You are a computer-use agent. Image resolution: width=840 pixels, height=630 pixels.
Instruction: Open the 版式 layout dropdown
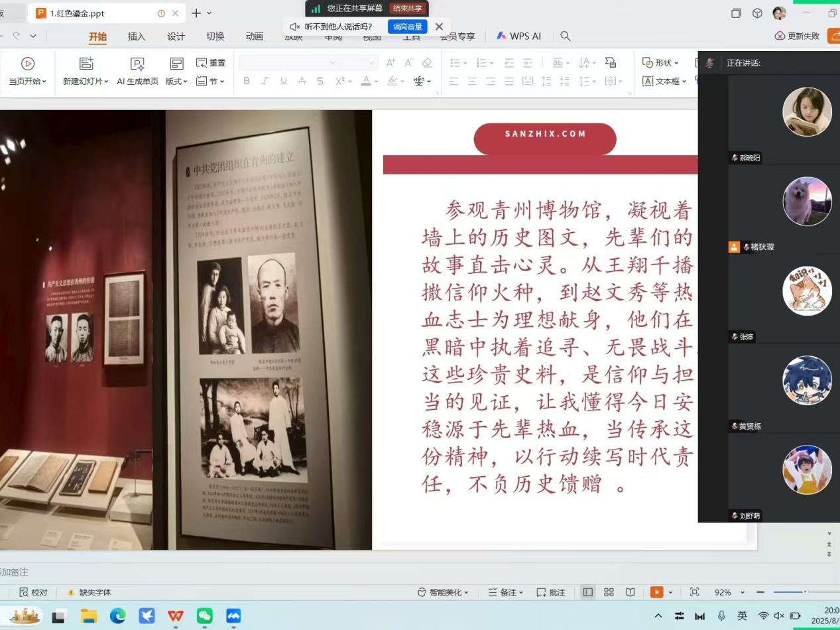(x=176, y=81)
